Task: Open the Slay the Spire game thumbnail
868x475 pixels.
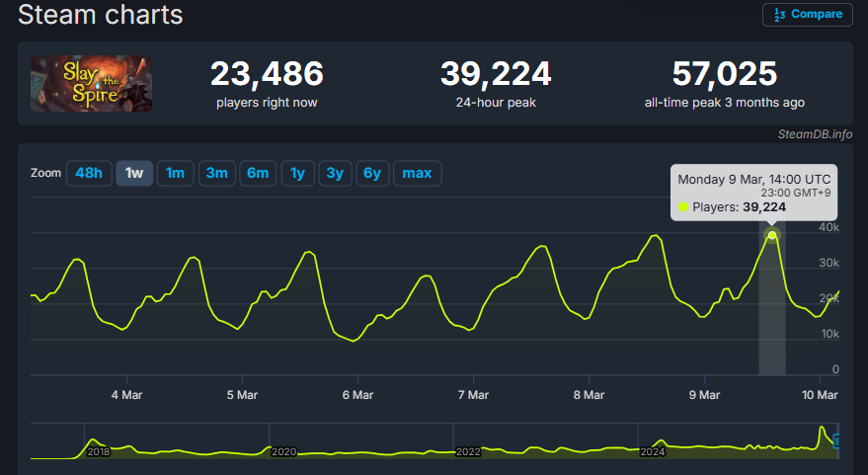Action: 91,83
